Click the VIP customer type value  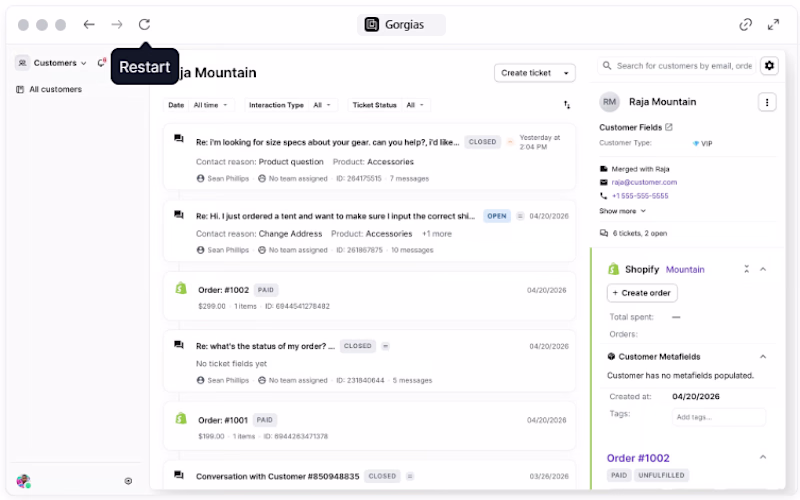(x=702, y=143)
